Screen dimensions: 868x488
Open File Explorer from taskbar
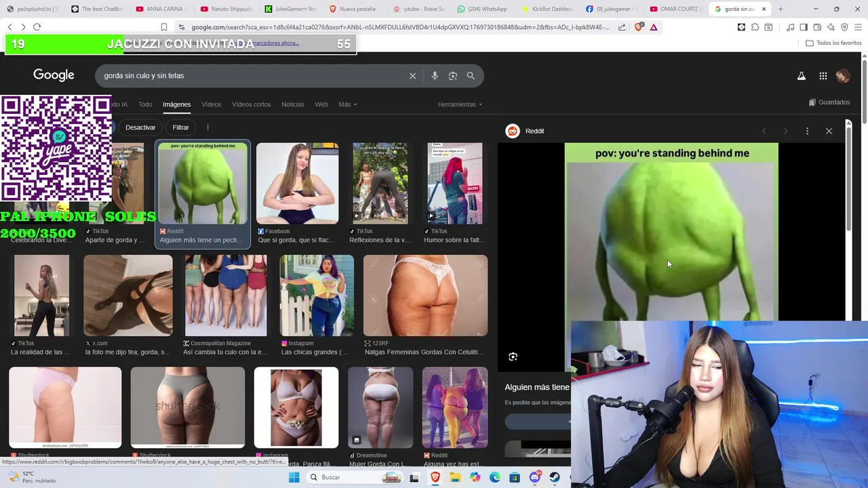point(455,477)
